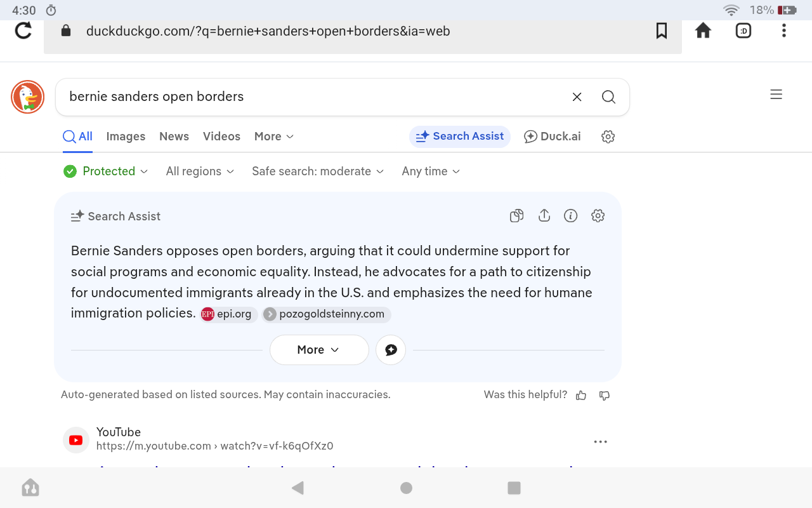Image resolution: width=812 pixels, height=508 pixels.
Task: Mark the answer as helpful with thumbs up
Action: tap(581, 396)
